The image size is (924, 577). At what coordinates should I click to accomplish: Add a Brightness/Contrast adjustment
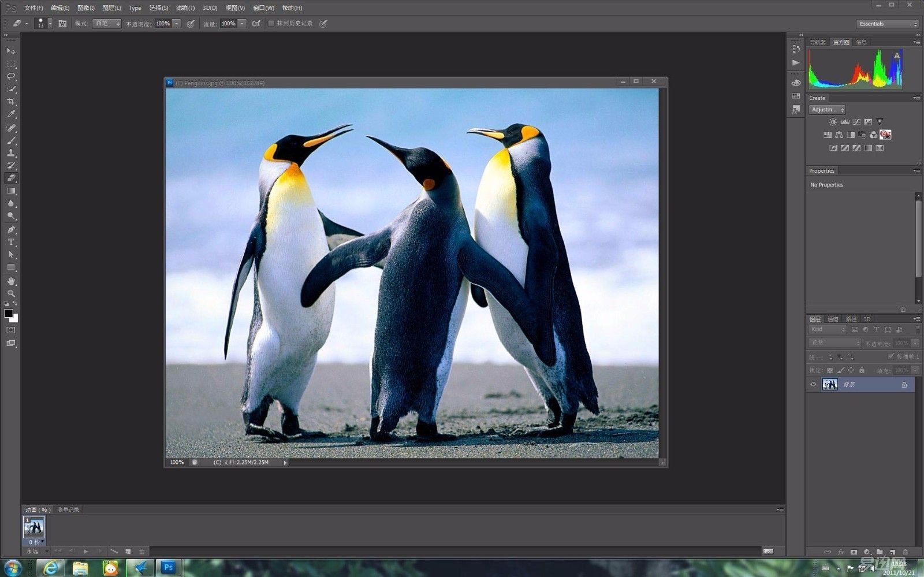pos(833,122)
